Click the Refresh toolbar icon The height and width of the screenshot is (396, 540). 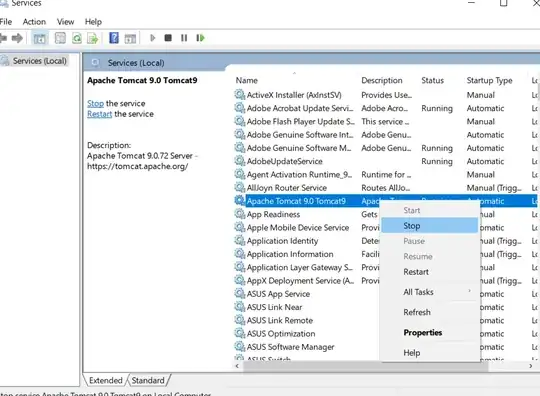(77, 38)
